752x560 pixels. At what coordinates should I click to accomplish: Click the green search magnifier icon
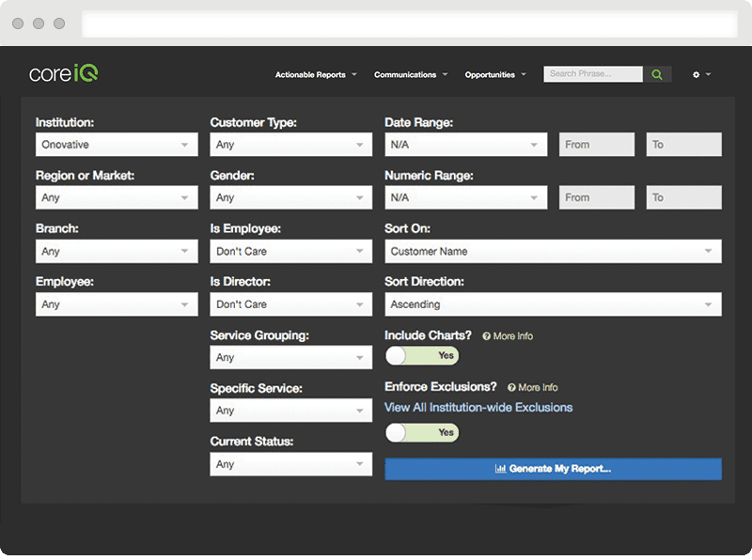[657, 74]
